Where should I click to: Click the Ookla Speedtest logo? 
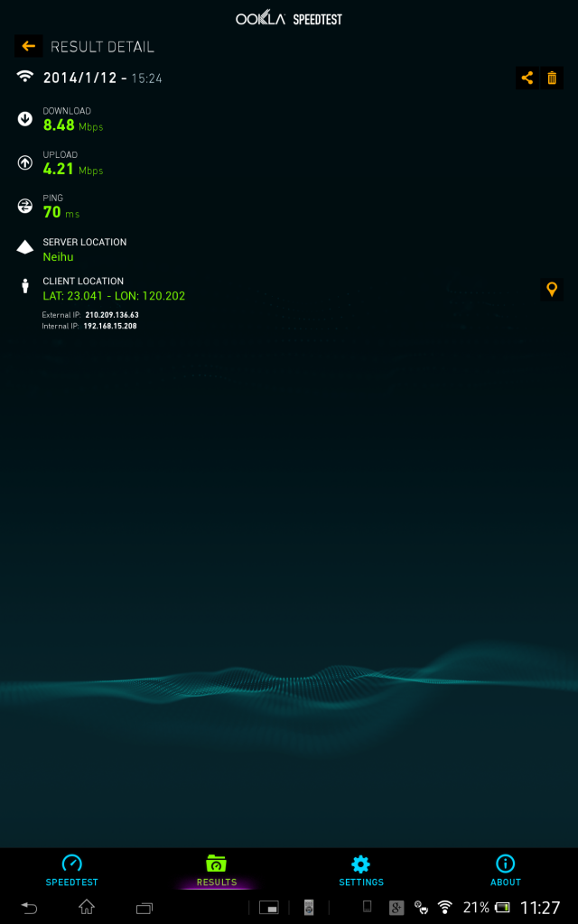pos(289,19)
